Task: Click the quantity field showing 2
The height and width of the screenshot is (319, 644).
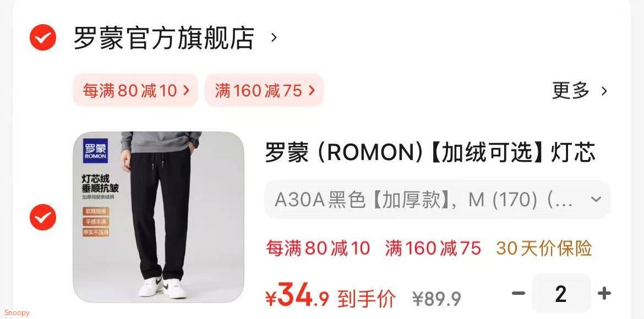Action: [561, 293]
